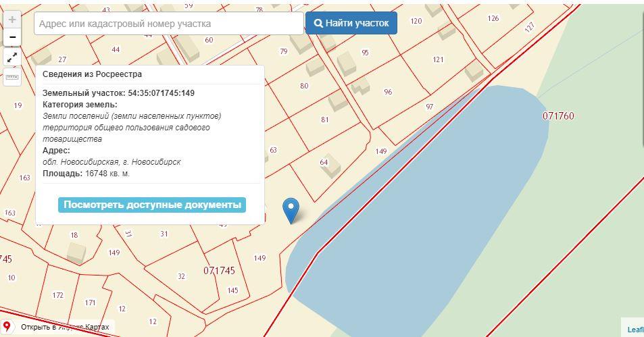Open the map in Яндекс.Картах link
Image resolution: width=644 pixels, height=337 pixels.
click(65, 327)
